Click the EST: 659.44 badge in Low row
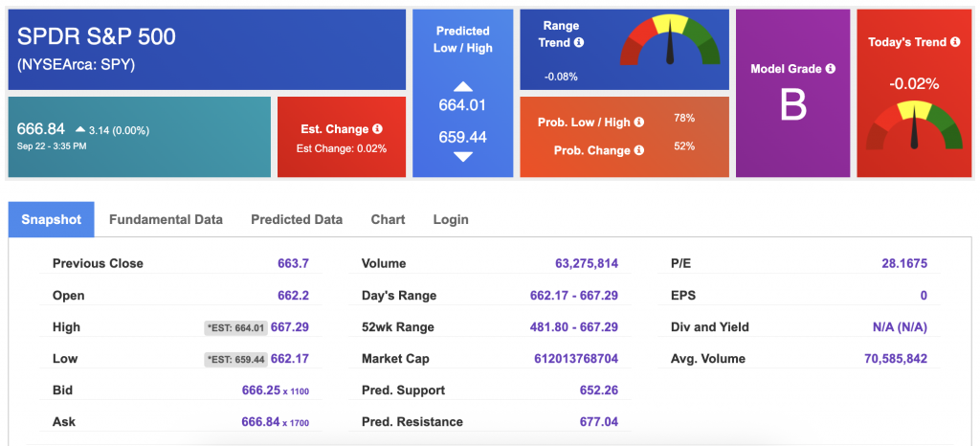The height and width of the screenshot is (446, 980). coord(235,359)
